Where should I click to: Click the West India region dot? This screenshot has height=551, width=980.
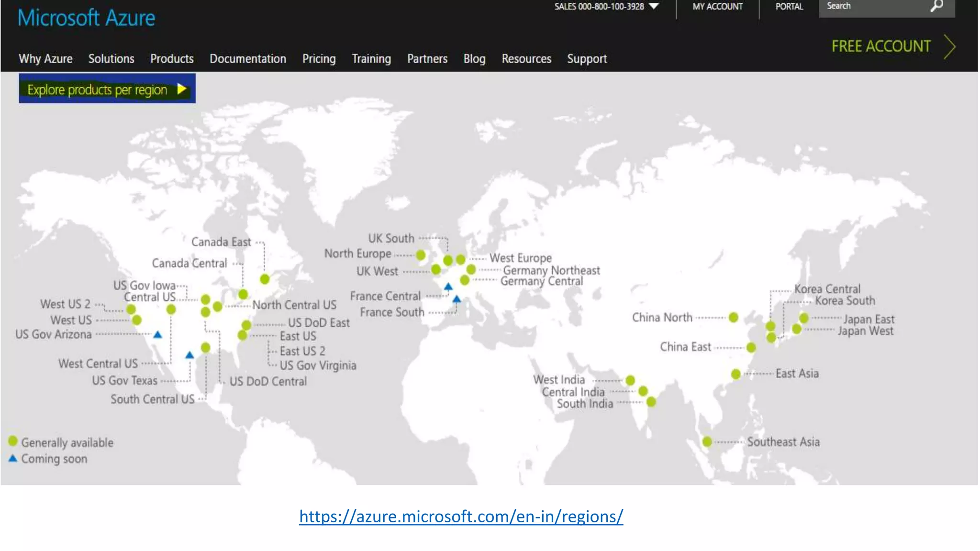coord(630,381)
